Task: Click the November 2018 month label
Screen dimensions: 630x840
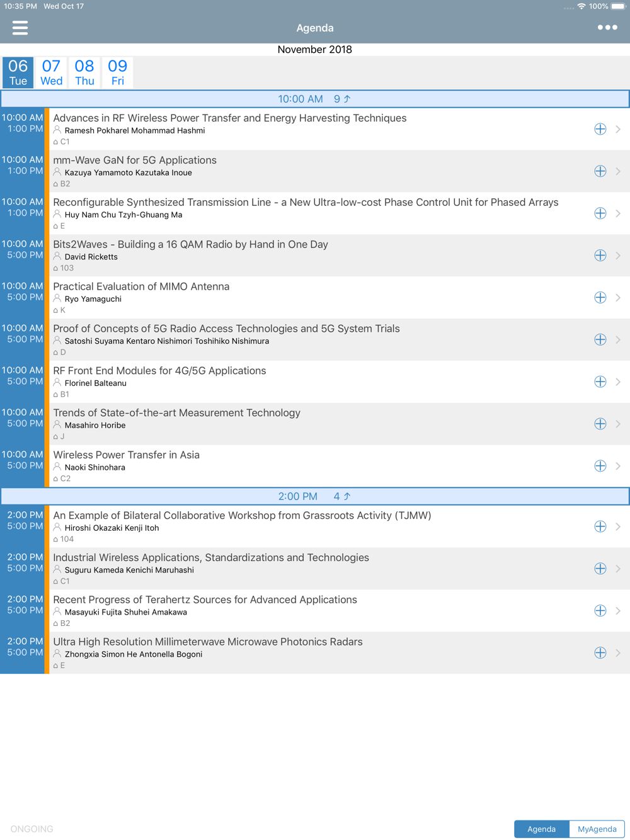Action: 315,49
